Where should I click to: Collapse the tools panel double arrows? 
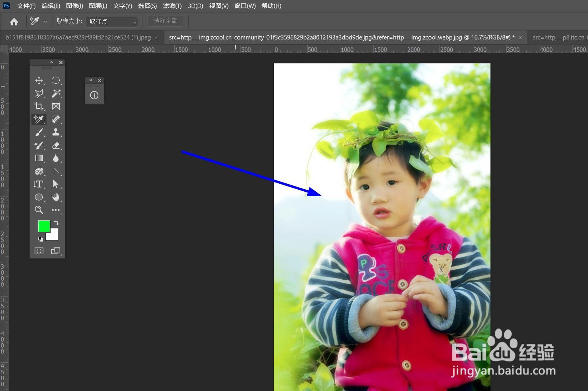(x=52, y=63)
